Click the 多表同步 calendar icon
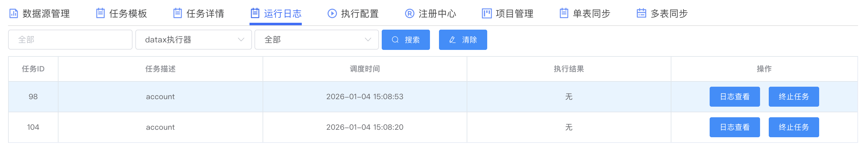868x155 pixels. click(641, 13)
